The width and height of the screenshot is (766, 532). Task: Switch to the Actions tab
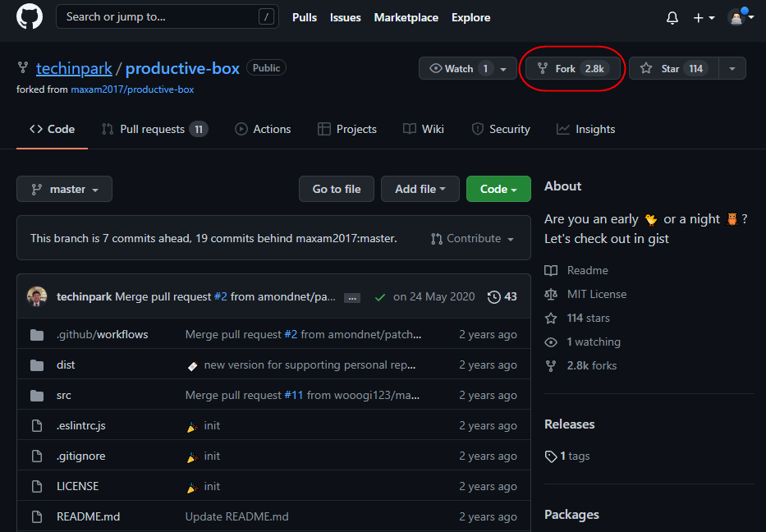click(x=263, y=130)
